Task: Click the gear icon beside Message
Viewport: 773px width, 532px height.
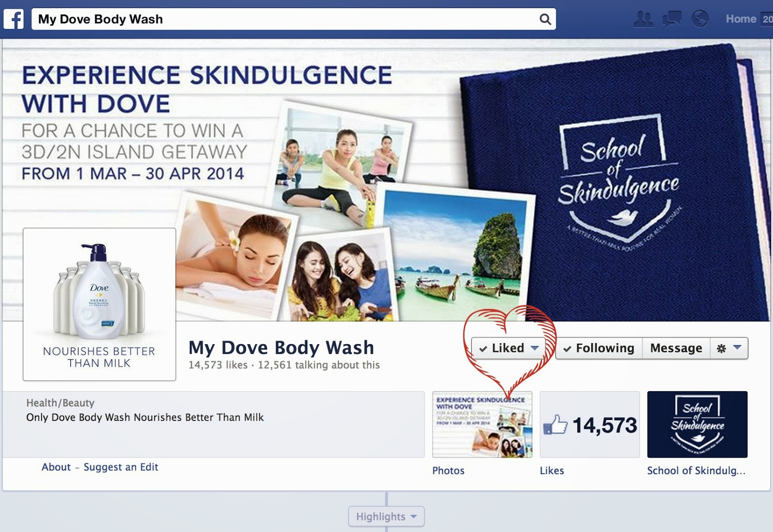Action: coord(721,349)
